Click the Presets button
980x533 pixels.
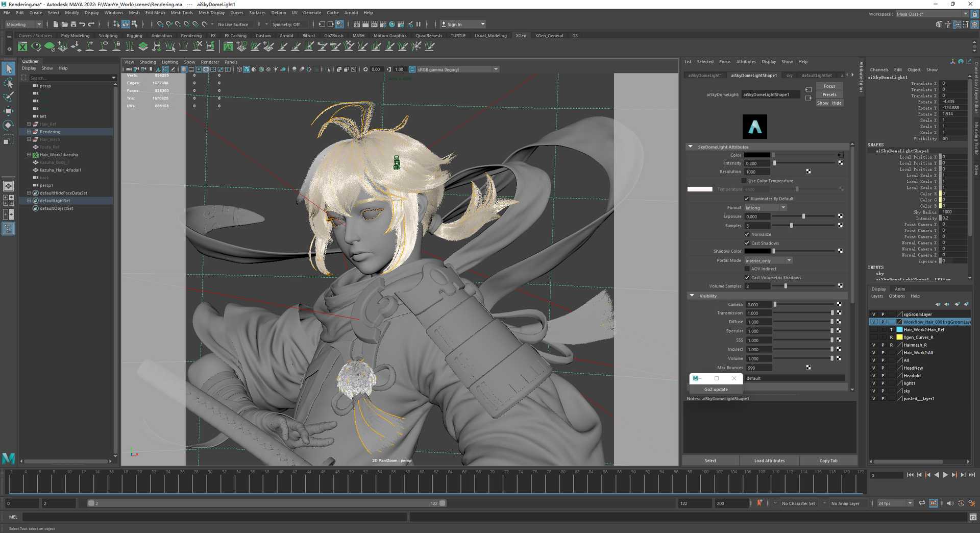click(829, 94)
